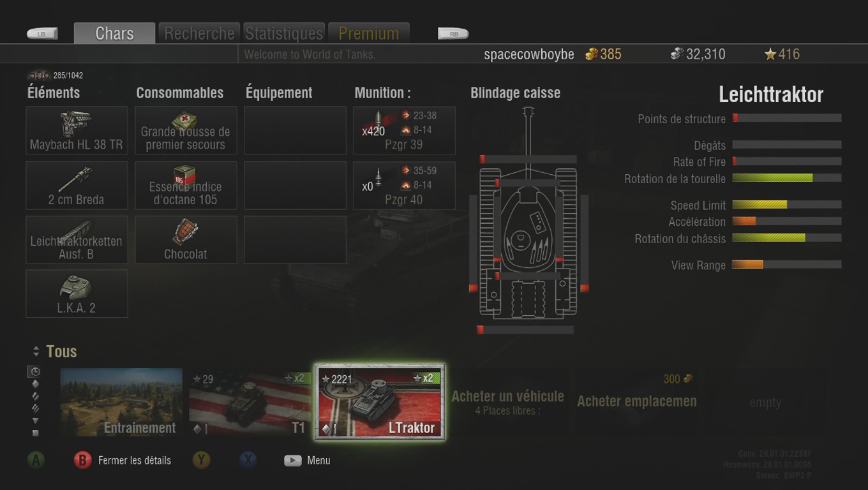This screenshot has width=868, height=490.
Task: Open the Entrainement training thumbnail
Action: point(121,402)
